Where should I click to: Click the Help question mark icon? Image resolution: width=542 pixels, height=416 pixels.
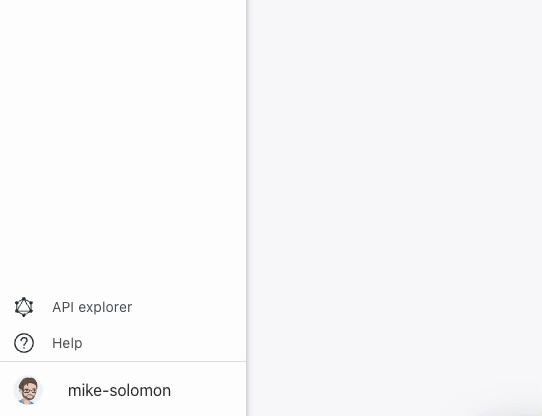tap(24, 343)
